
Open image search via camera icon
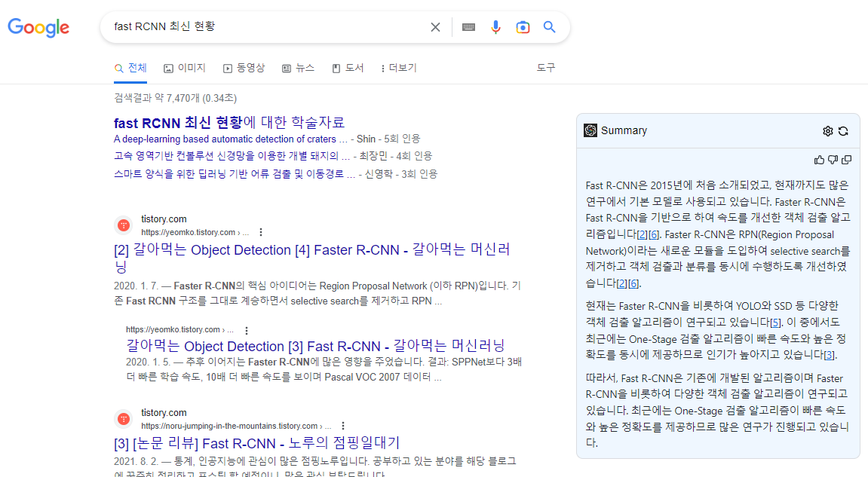[x=523, y=27]
